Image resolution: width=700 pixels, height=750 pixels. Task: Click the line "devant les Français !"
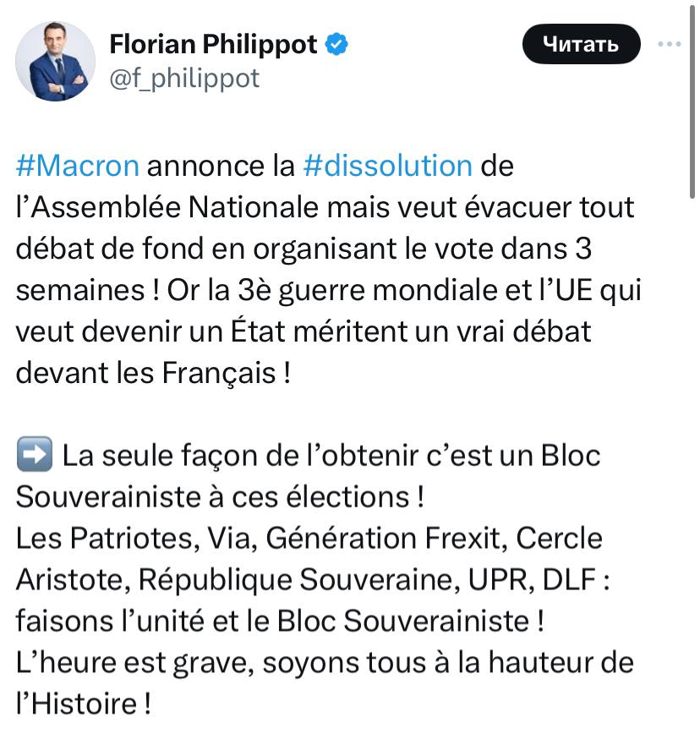pos(154,373)
